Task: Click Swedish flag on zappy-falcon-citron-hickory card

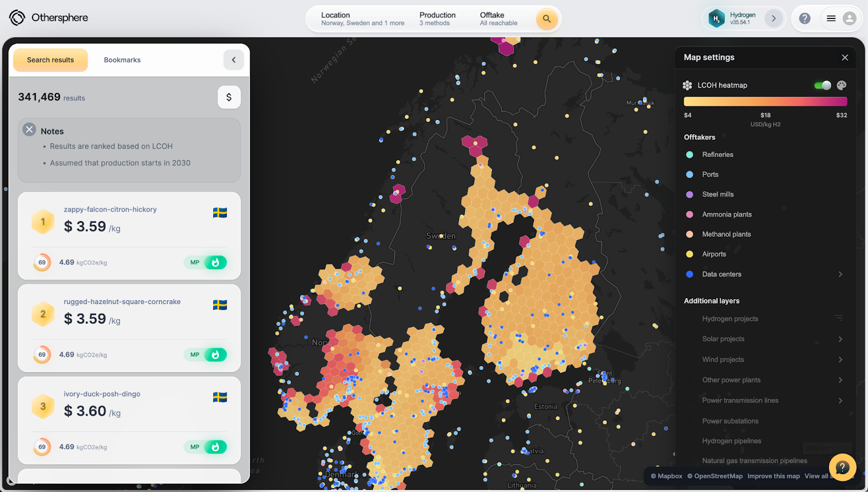Action: pyautogui.click(x=220, y=213)
